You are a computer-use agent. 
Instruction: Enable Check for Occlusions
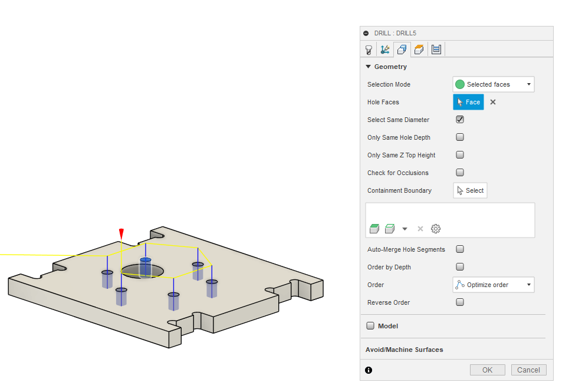[460, 173]
